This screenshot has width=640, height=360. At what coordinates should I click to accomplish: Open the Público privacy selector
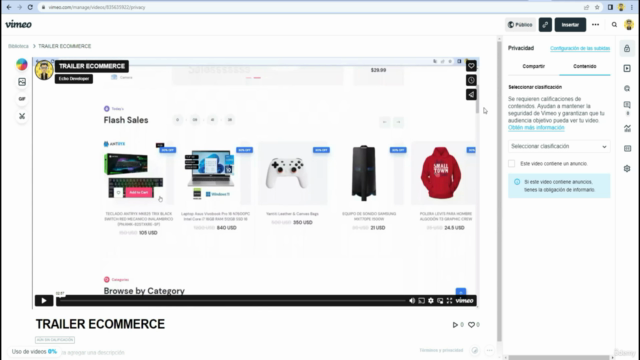tap(520, 24)
